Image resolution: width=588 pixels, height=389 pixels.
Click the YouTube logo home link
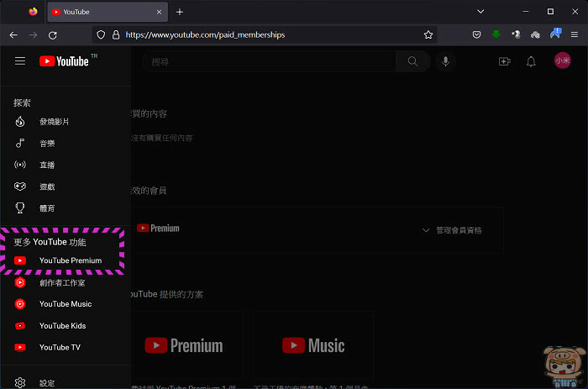[64, 61]
